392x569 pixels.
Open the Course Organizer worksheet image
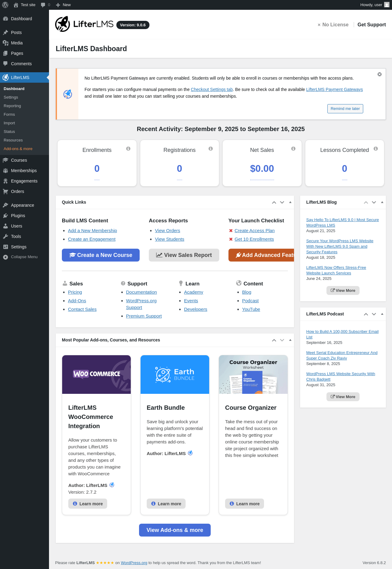click(x=253, y=375)
